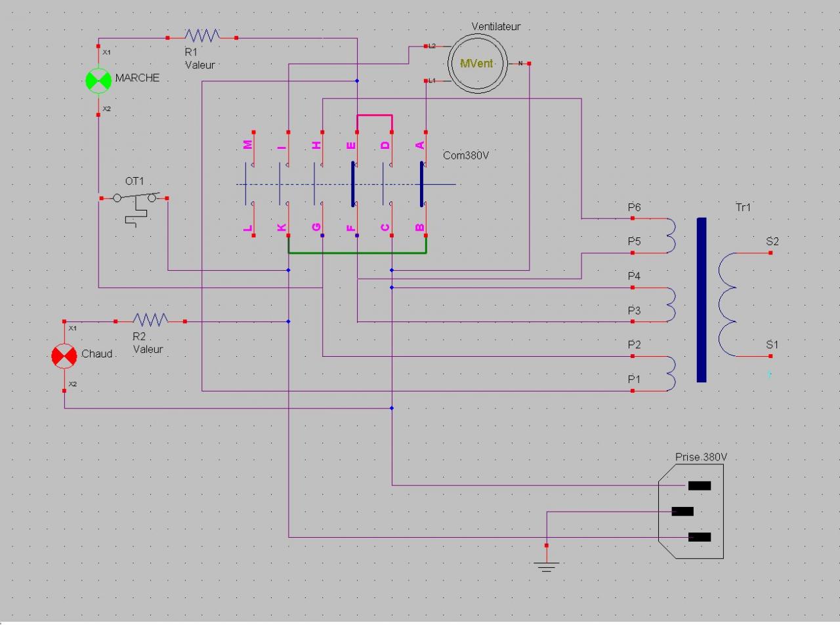Select the transformer Tr1 blue core bar
Viewport: 840px width, 625px height.
point(702,300)
